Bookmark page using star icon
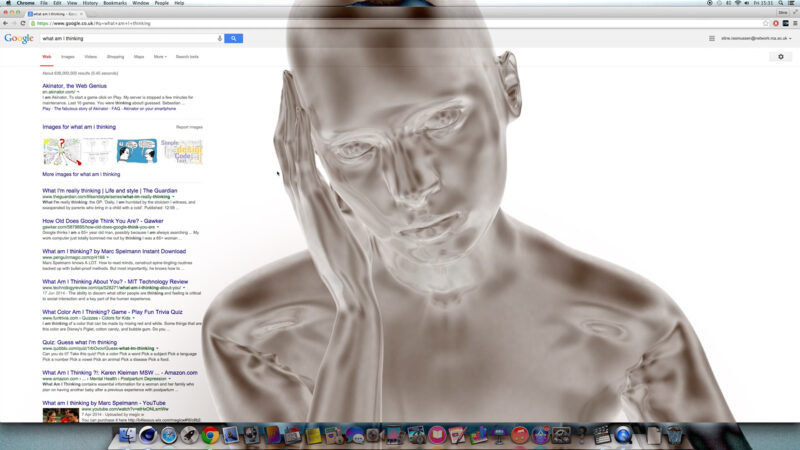800x450 pixels. point(766,23)
